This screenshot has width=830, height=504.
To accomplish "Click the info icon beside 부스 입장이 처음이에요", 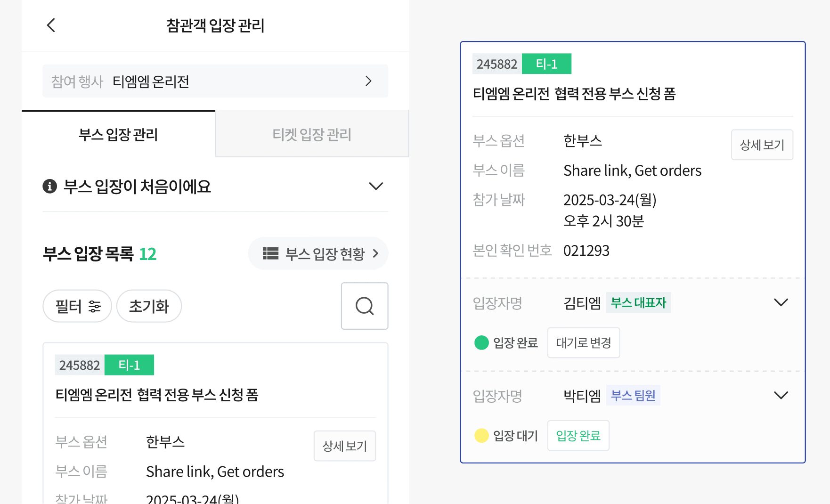I will [x=50, y=186].
